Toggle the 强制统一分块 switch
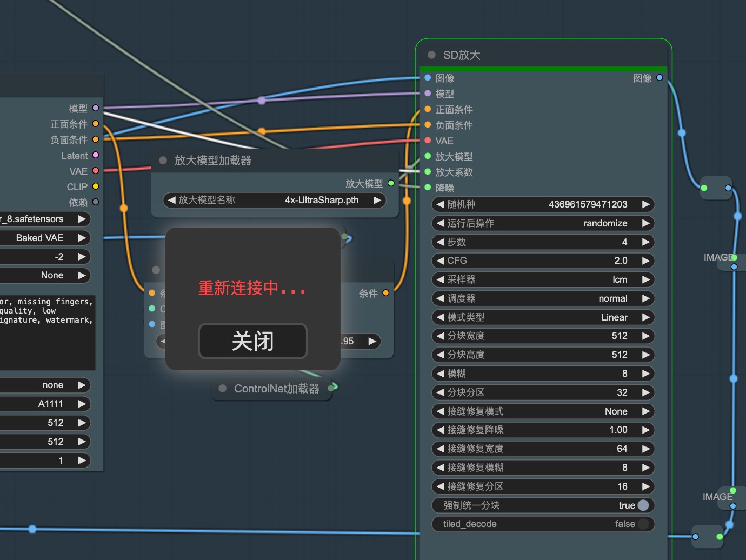 tap(642, 505)
